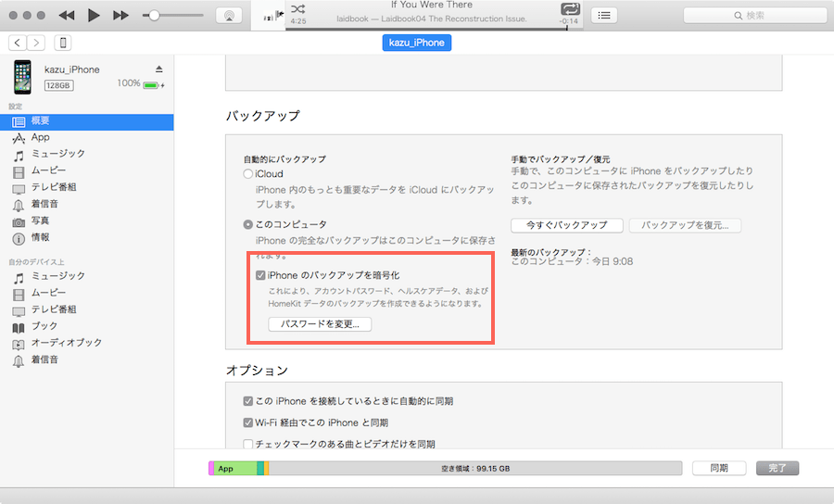Toggle チェックマークのある曲とビデオだけを同期 checkbox
Image resolution: width=834 pixels, height=504 pixels.
pyautogui.click(x=247, y=444)
